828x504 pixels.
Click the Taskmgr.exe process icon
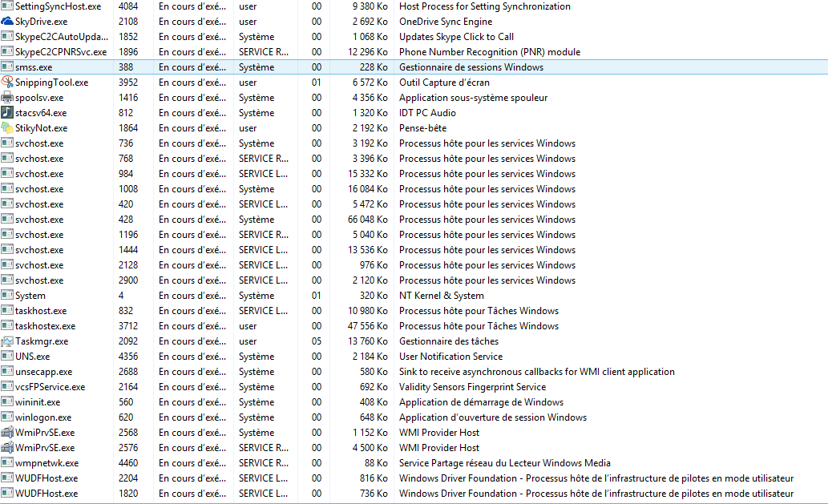pyautogui.click(x=7, y=341)
